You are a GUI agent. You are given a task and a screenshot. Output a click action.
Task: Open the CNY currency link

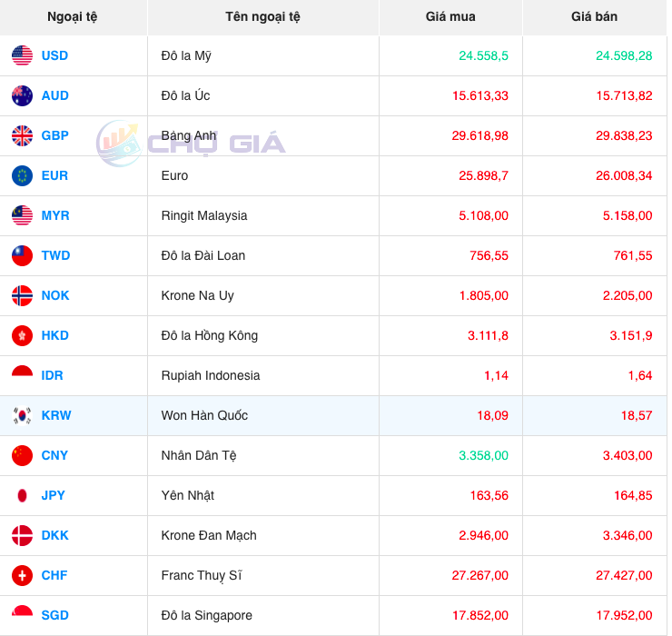click(x=54, y=455)
